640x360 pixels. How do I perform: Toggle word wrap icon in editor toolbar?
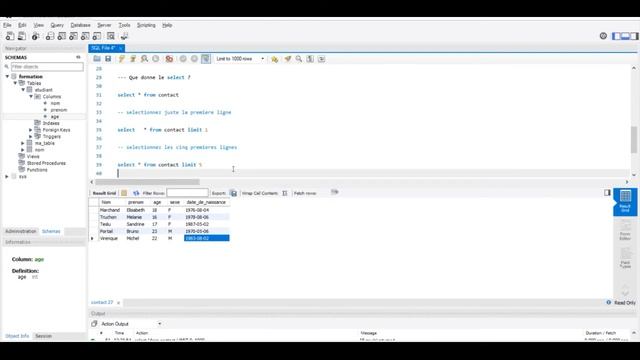click(x=322, y=59)
